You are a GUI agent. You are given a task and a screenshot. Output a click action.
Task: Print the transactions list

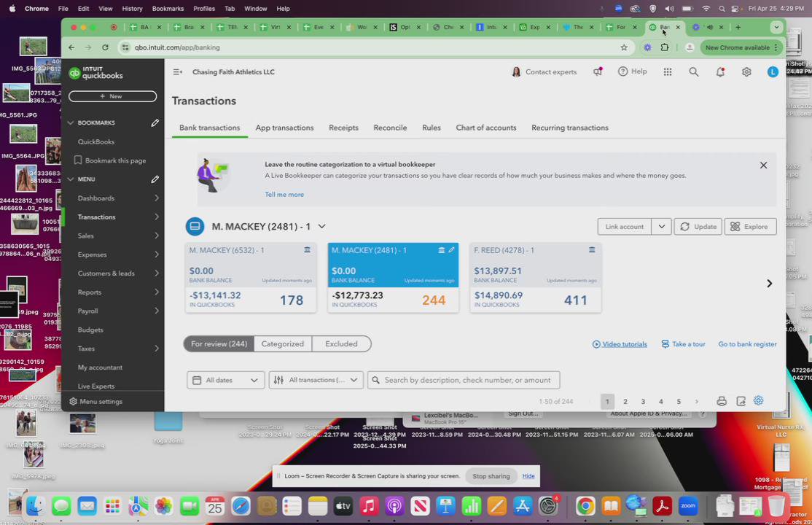[x=722, y=401]
